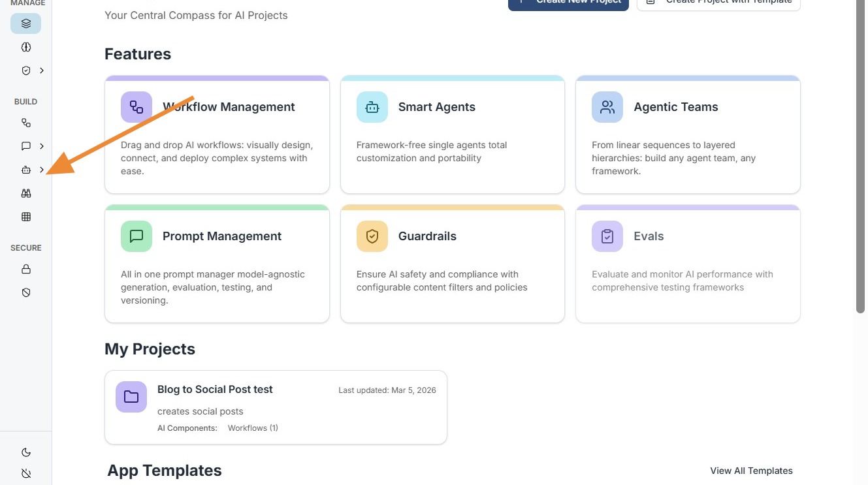The height and width of the screenshot is (485, 868).
Task: Expand the chat bubble submenu chevron
Action: click(42, 146)
